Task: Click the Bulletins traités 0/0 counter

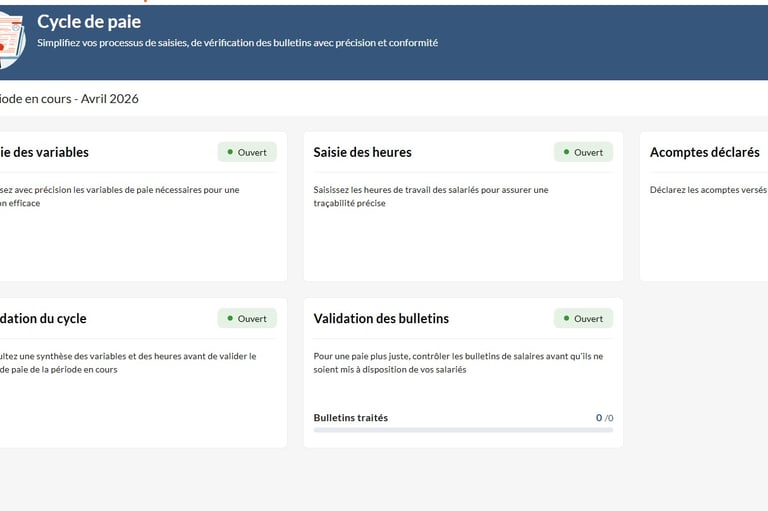Action: pyautogui.click(x=604, y=417)
